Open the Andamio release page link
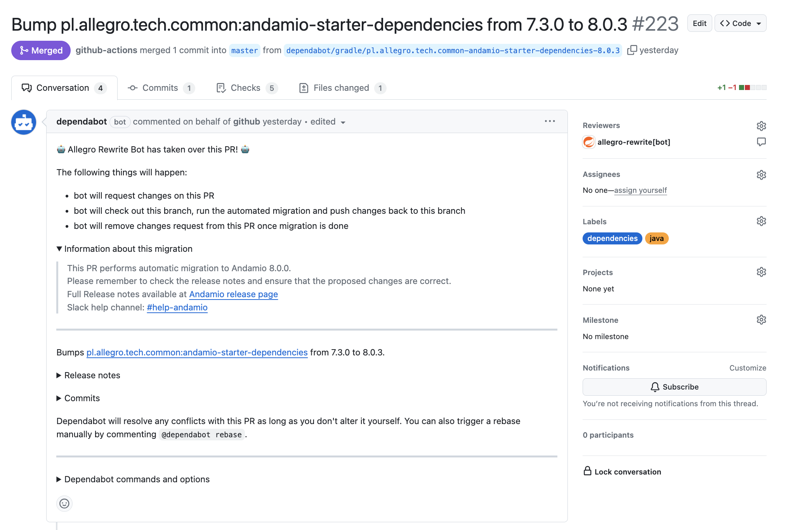The image size is (812, 530). [233, 294]
